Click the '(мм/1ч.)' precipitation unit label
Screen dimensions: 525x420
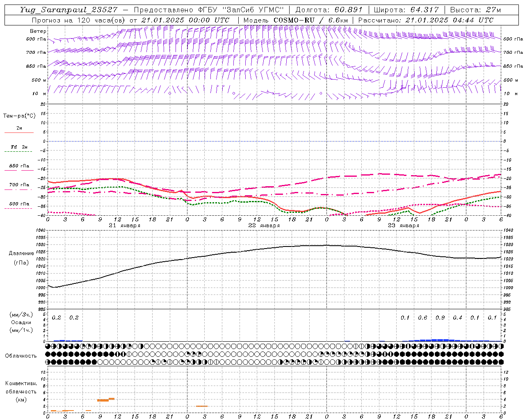pos(21,330)
